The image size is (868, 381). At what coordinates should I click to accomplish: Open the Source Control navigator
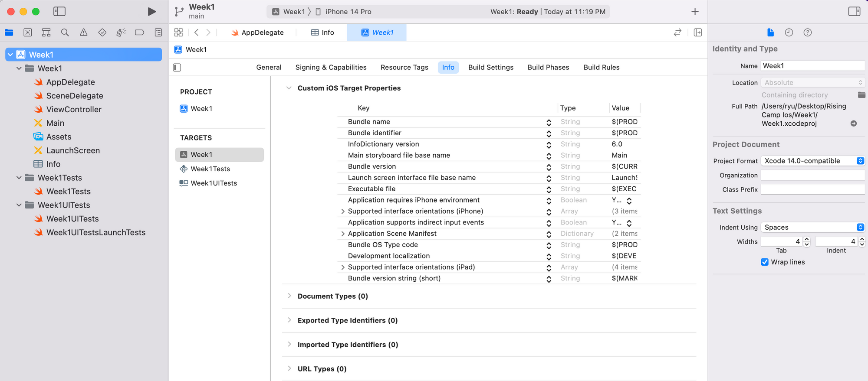pyautogui.click(x=28, y=33)
